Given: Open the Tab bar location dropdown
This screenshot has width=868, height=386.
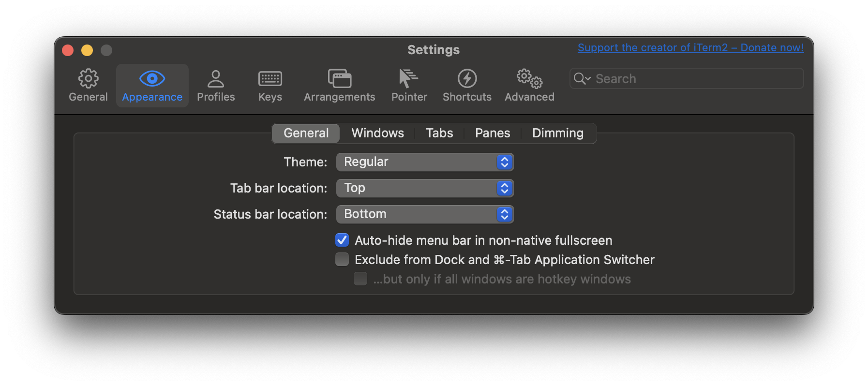Looking at the screenshot, I should click(425, 188).
